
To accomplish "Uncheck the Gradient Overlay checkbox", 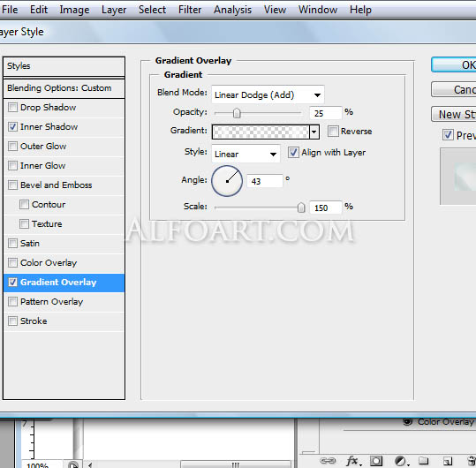I will coord(12,282).
